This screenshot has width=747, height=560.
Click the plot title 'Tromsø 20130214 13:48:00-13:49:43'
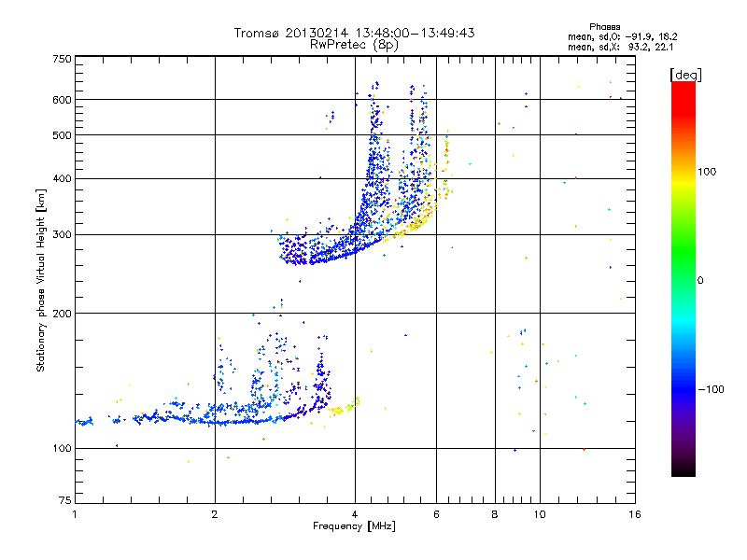pyautogui.click(x=355, y=33)
